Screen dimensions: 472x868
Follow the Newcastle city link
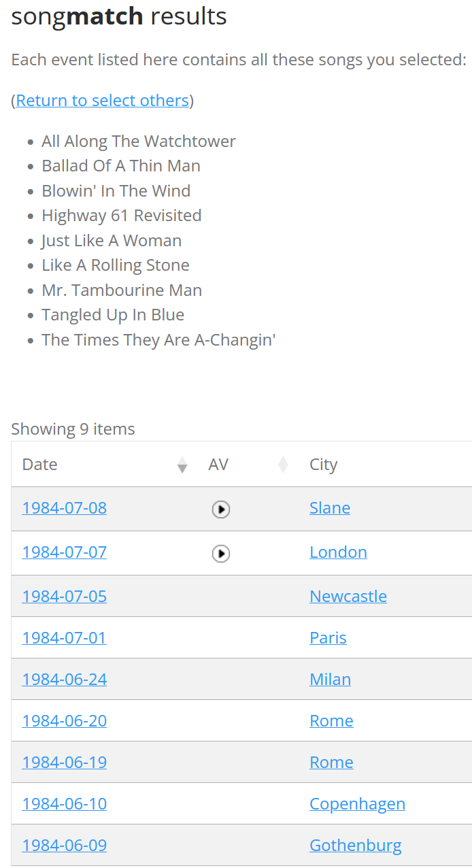coord(348,597)
